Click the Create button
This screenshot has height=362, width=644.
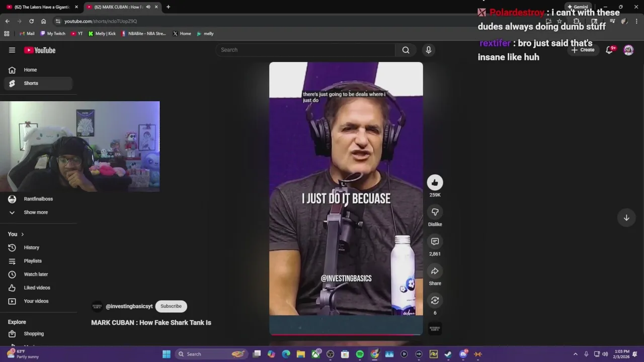click(x=583, y=50)
